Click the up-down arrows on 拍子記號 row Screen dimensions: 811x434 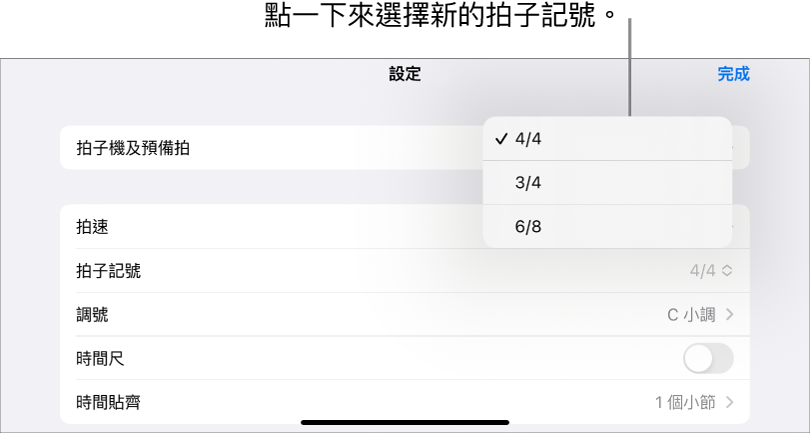(728, 270)
